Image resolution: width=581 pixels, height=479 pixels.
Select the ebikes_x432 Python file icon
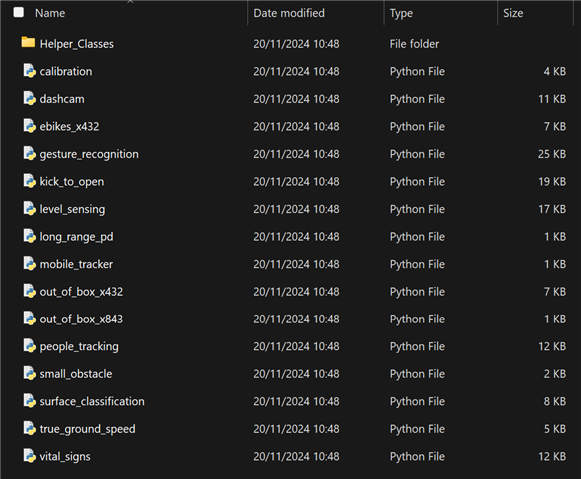[x=29, y=126]
